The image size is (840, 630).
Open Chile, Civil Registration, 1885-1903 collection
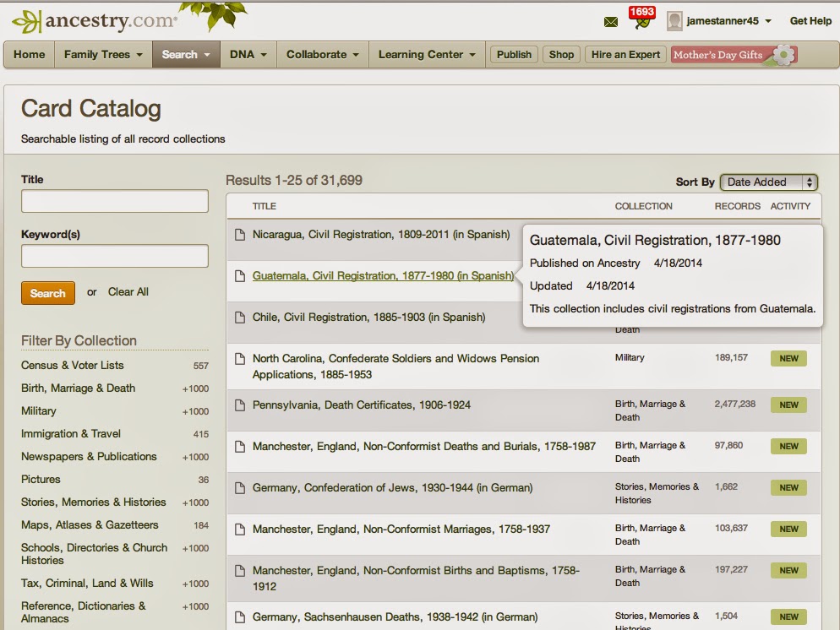pos(368,317)
